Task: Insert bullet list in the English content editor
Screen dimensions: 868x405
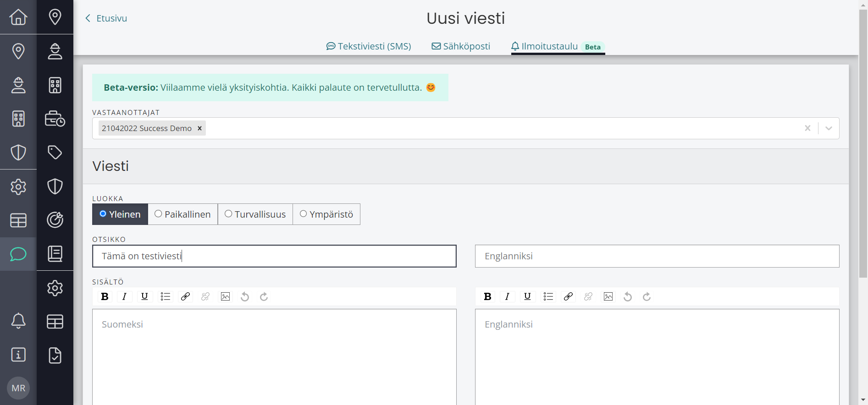Action: (x=548, y=296)
